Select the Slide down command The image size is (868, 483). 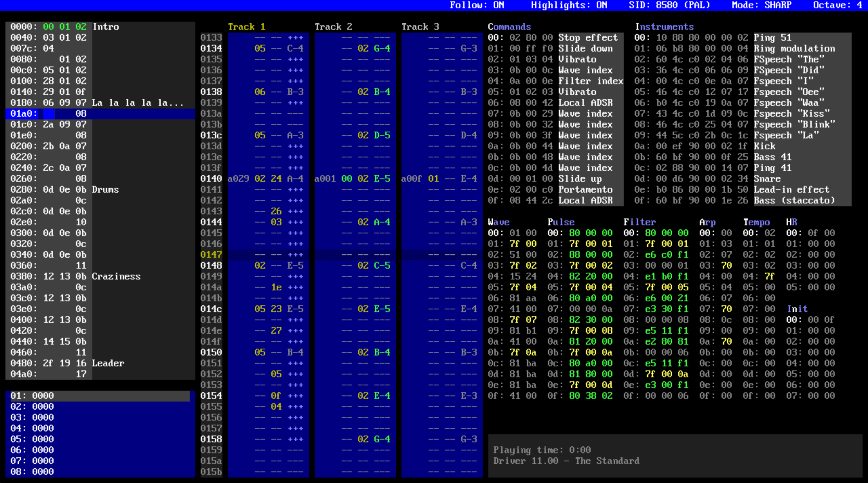pos(585,49)
